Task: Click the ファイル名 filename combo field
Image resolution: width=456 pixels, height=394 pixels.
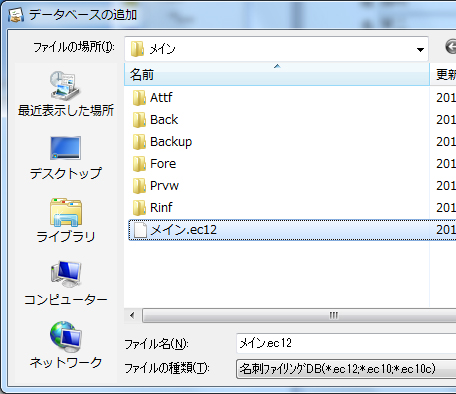Action: click(x=346, y=343)
